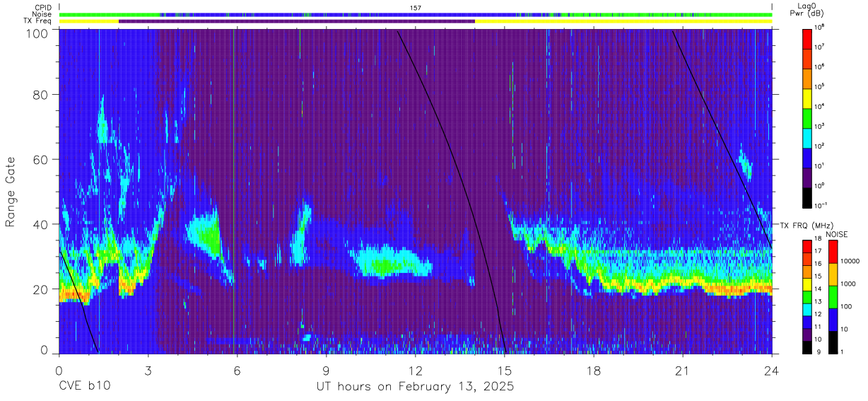Click the 0 hour tick on time axis

59,370
